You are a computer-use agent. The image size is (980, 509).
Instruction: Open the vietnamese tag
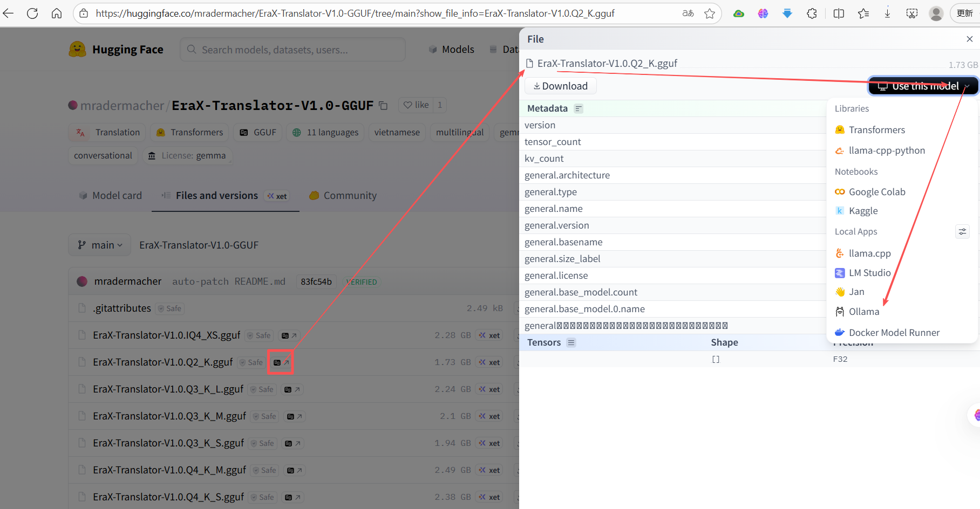tap(397, 132)
